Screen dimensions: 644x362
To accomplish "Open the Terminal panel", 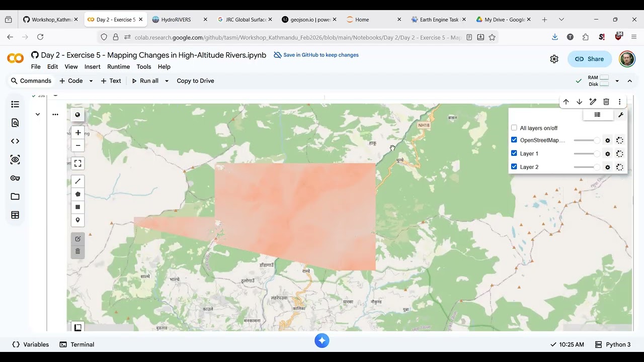I will [x=77, y=345].
